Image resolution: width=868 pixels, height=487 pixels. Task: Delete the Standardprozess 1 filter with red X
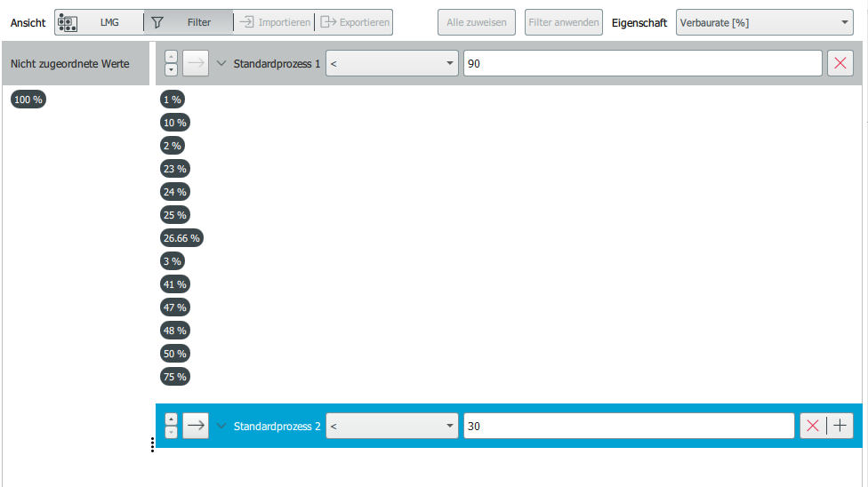coord(840,64)
